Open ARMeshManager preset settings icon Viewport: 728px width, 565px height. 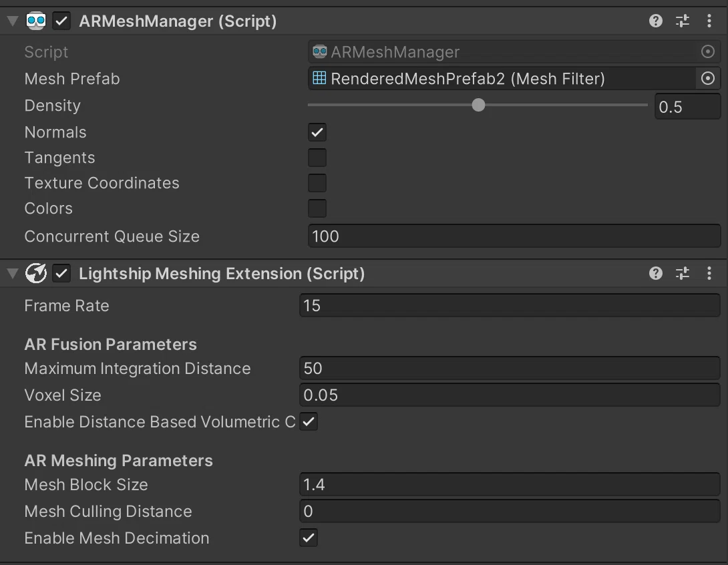click(x=682, y=21)
